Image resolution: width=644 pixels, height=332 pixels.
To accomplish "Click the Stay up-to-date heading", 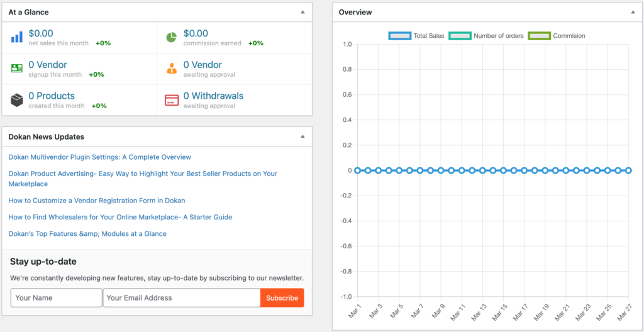I will (x=43, y=262).
